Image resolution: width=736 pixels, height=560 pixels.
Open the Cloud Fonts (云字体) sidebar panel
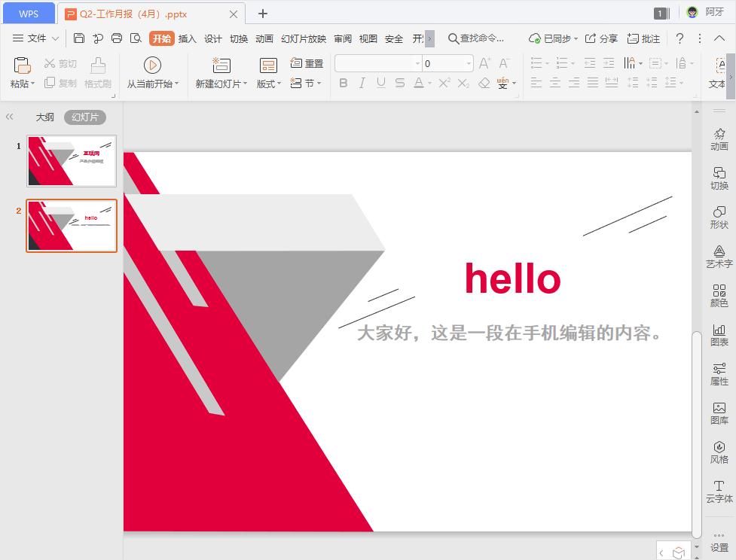point(719,491)
